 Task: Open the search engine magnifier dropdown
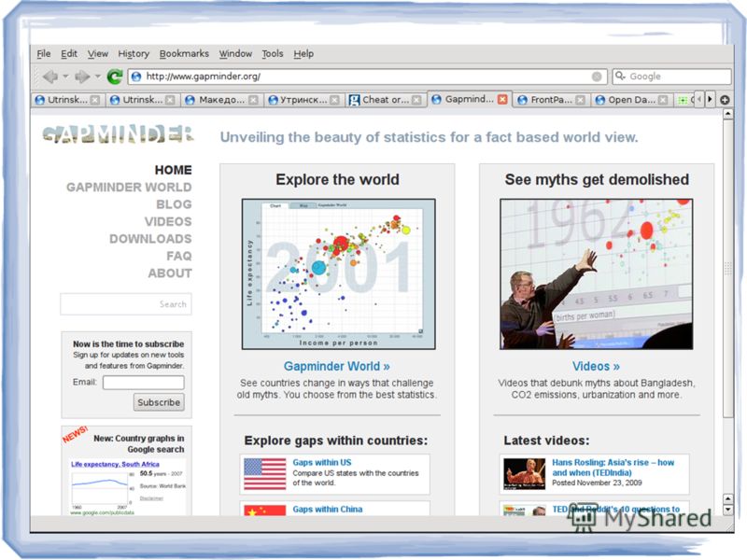[x=620, y=76]
